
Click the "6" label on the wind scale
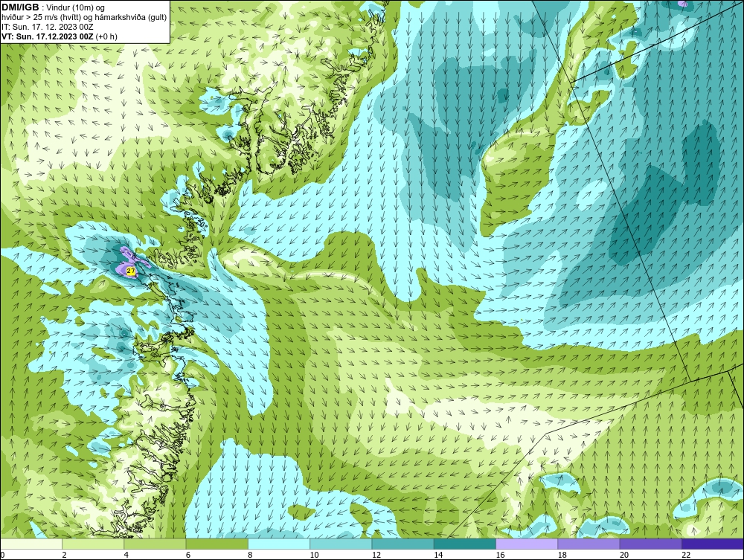[188, 556]
